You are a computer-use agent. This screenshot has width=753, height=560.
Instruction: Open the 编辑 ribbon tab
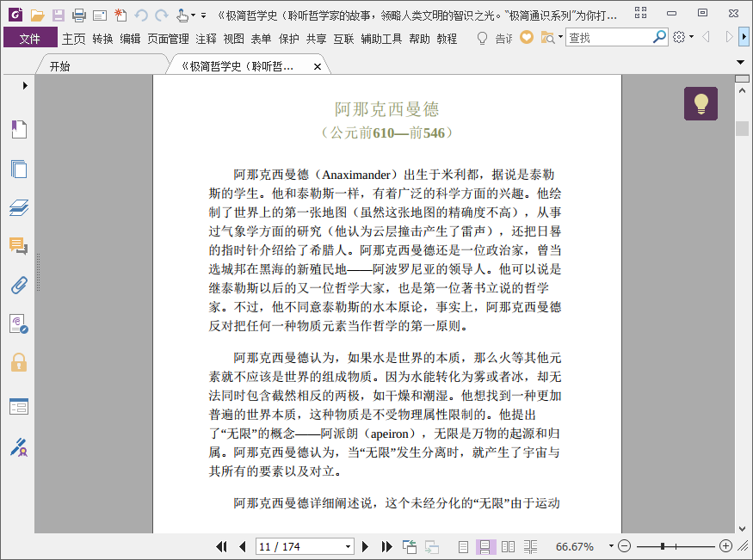click(x=130, y=39)
